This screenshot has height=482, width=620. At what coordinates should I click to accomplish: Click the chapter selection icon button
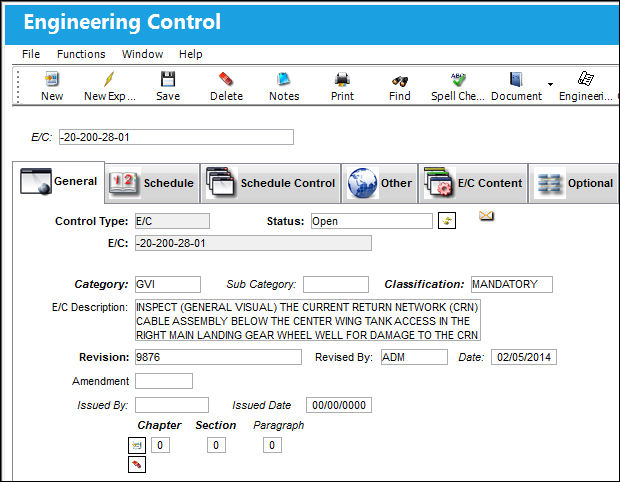137,445
